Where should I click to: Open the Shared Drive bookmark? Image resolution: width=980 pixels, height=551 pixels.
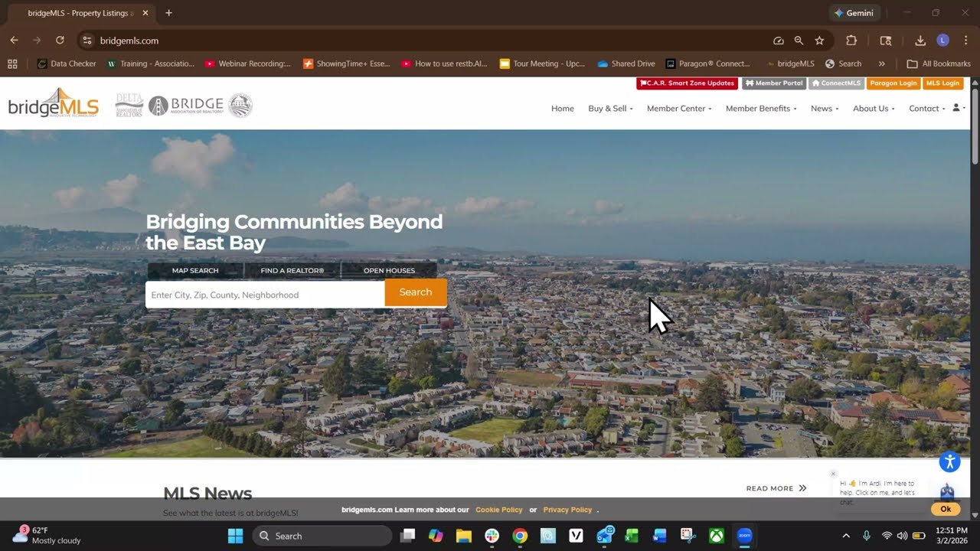coord(626,64)
